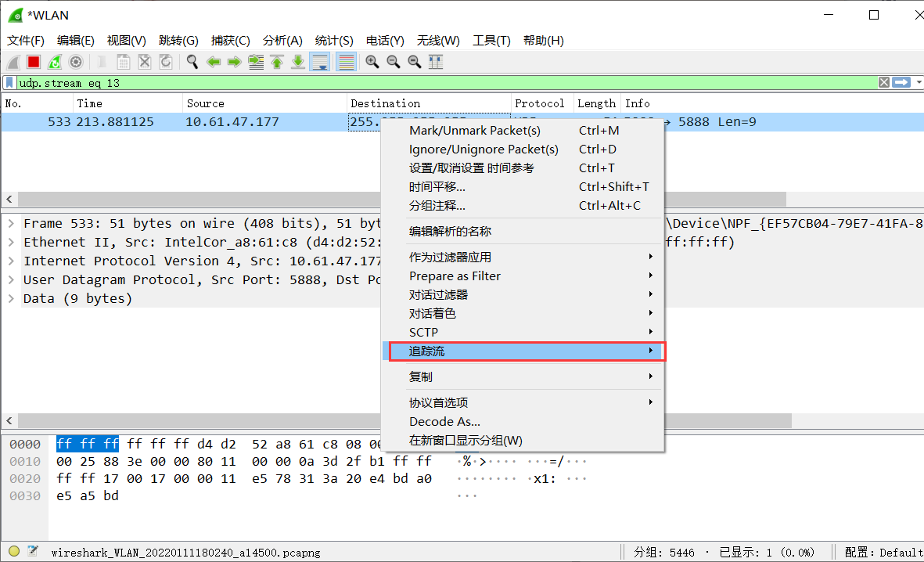Open the 电话(Y) menu
Viewport: 924px width, 562px height.
tap(385, 41)
